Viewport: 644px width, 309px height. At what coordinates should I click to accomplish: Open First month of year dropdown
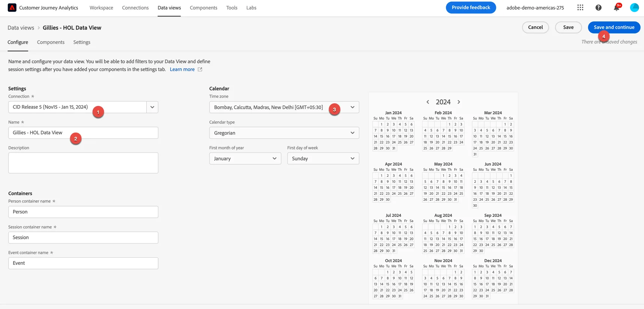click(245, 158)
